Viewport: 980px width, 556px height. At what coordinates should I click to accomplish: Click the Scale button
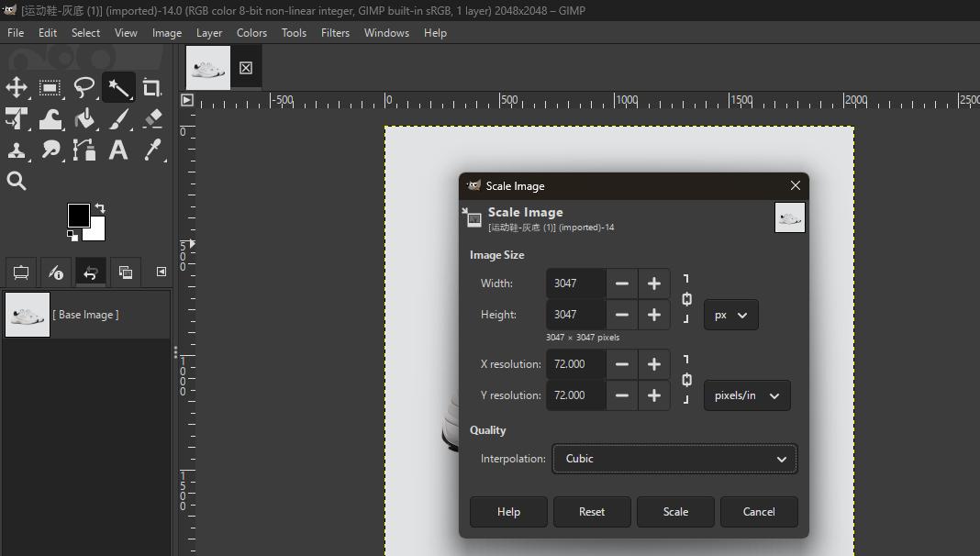click(x=675, y=512)
